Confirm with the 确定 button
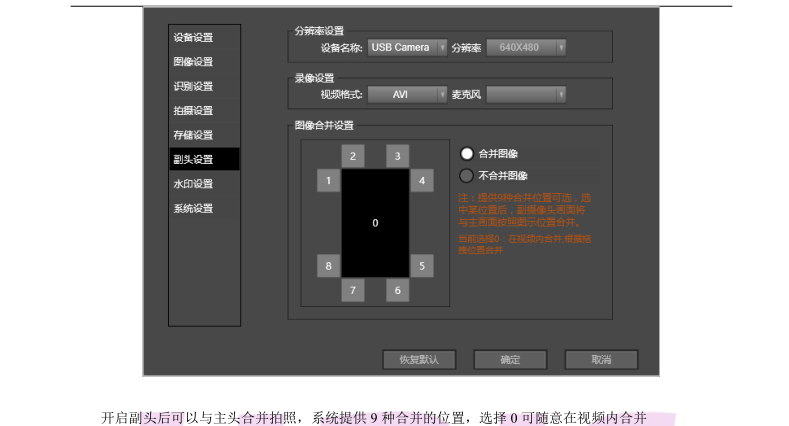The image size is (789, 426). [x=510, y=359]
